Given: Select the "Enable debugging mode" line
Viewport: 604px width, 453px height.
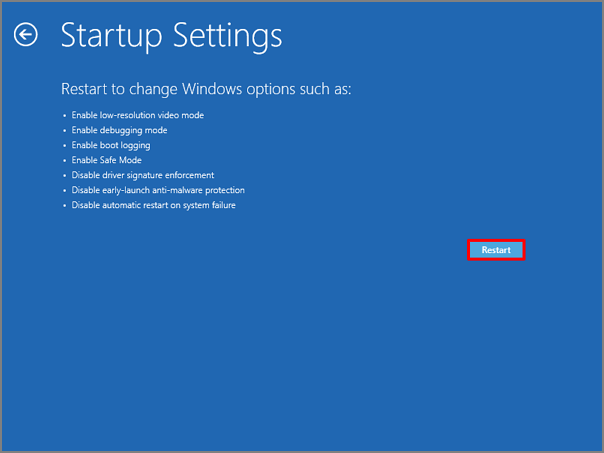Looking at the screenshot, I should [119, 130].
